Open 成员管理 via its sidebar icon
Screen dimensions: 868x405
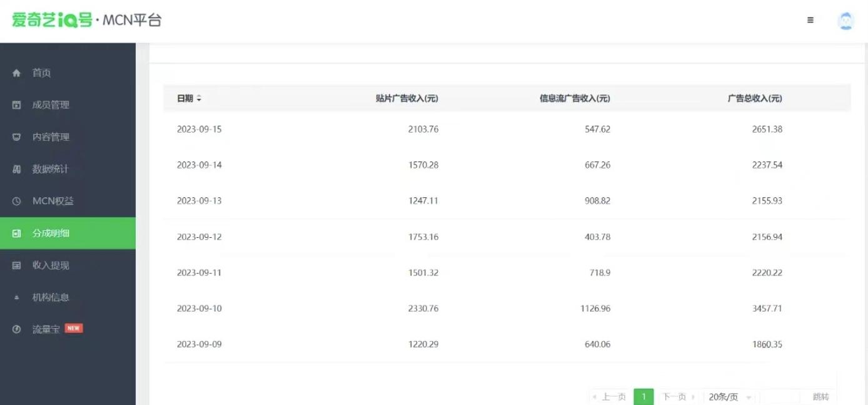tap(16, 105)
